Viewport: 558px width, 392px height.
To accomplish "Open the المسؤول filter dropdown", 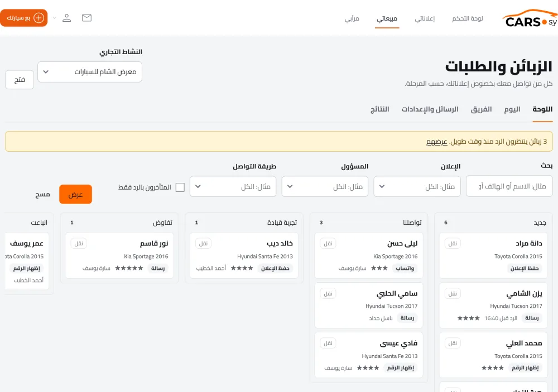I will point(325,186).
